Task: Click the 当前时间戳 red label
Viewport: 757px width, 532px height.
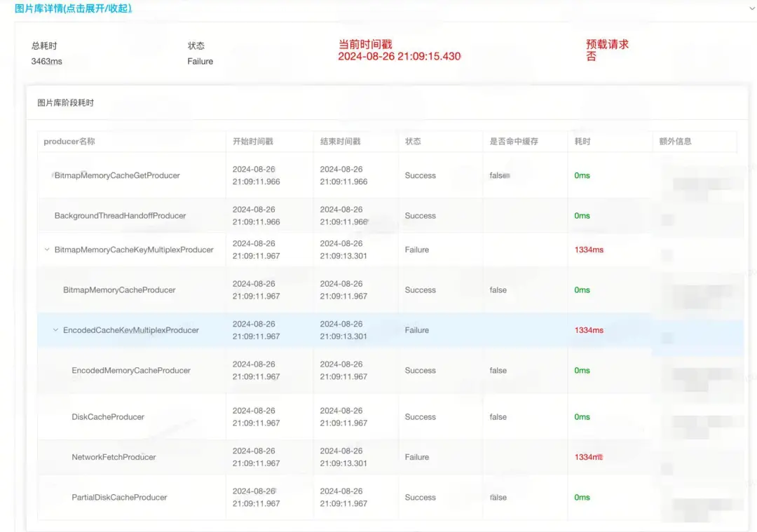Action: click(365, 44)
